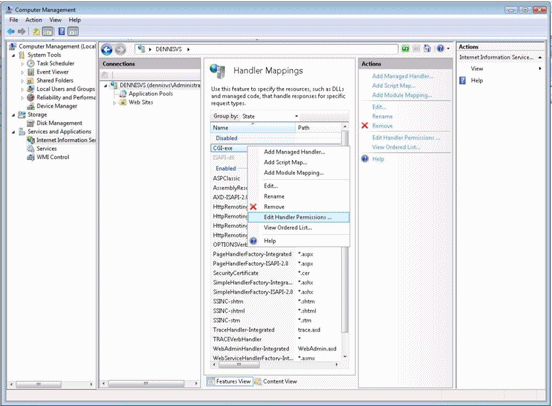Click the IIS navigation back round button

(107, 50)
